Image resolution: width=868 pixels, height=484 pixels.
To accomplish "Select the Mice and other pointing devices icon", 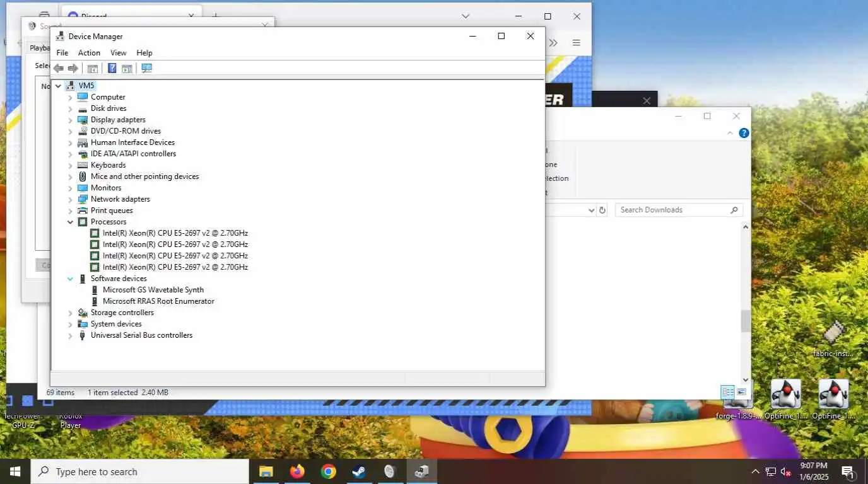I will point(83,176).
